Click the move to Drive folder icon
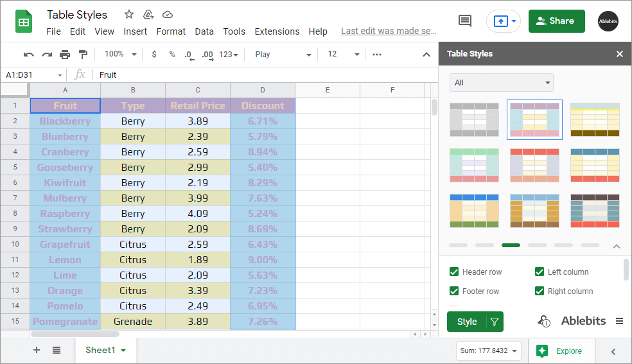The image size is (632, 364). click(148, 15)
